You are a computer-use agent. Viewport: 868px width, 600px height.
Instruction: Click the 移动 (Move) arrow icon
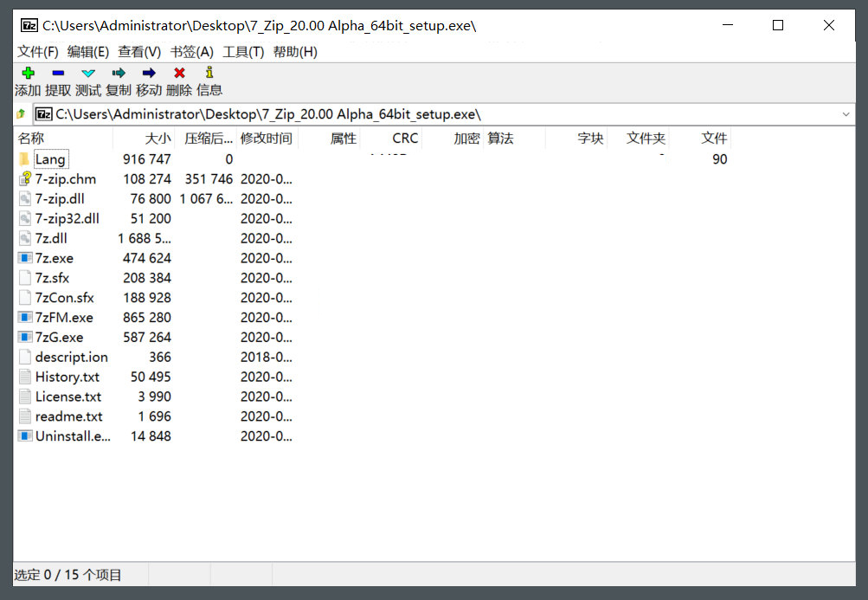[149, 74]
